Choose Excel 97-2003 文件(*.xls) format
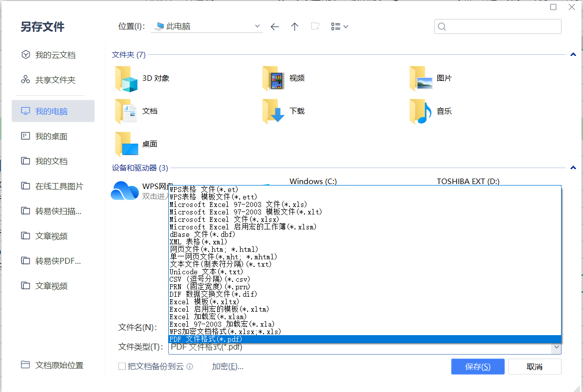The height and width of the screenshot is (392, 583). click(364, 204)
